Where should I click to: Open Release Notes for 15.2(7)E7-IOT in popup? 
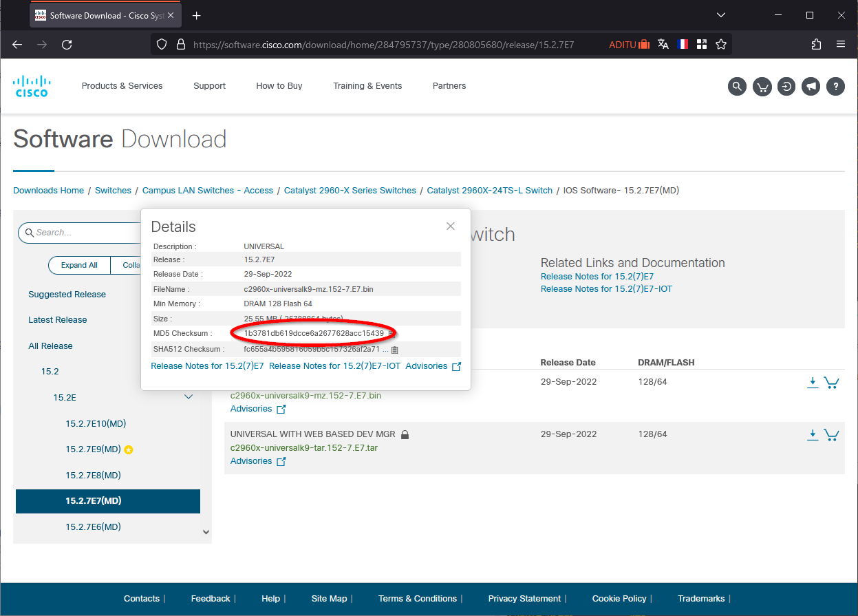pos(334,366)
